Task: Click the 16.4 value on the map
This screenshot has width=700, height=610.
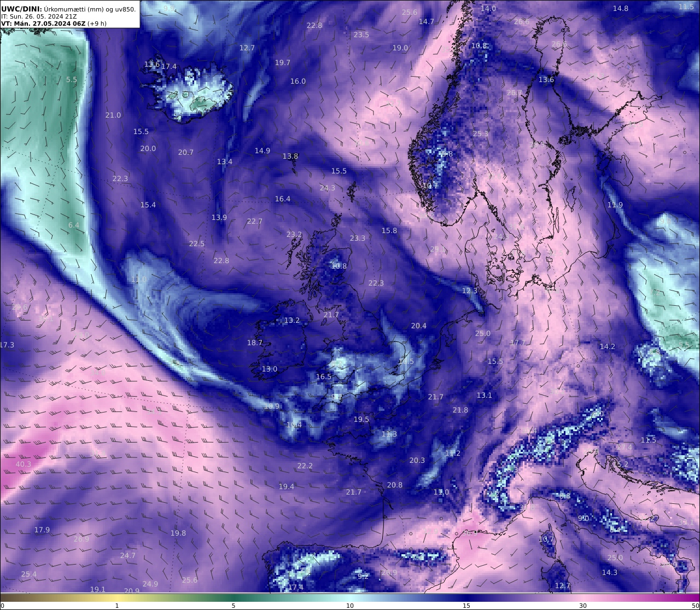Action: tap(282, 199)
